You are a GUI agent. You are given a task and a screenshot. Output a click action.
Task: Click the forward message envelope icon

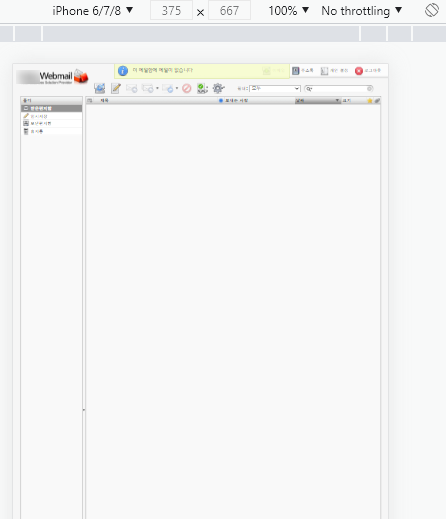(168, 88)
